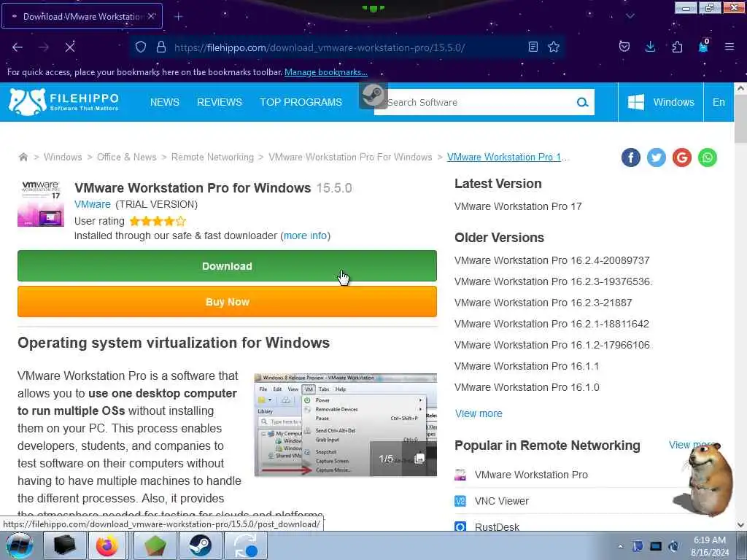This screenshot has height=560, width=747.
Task: Click the Manage bookmarks link
Action: 326,72
